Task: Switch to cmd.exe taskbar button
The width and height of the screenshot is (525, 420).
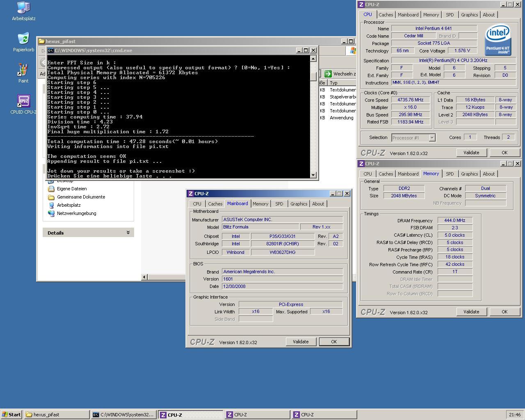Action: pyautogui.click(x=123, y=415)
